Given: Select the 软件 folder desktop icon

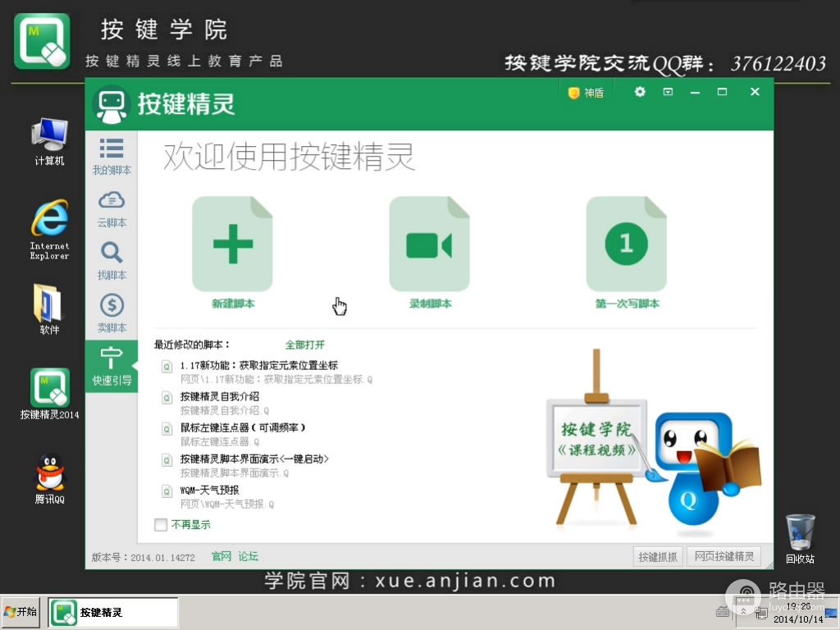Looking at the screenshot, I should click(x=49, y=309).
